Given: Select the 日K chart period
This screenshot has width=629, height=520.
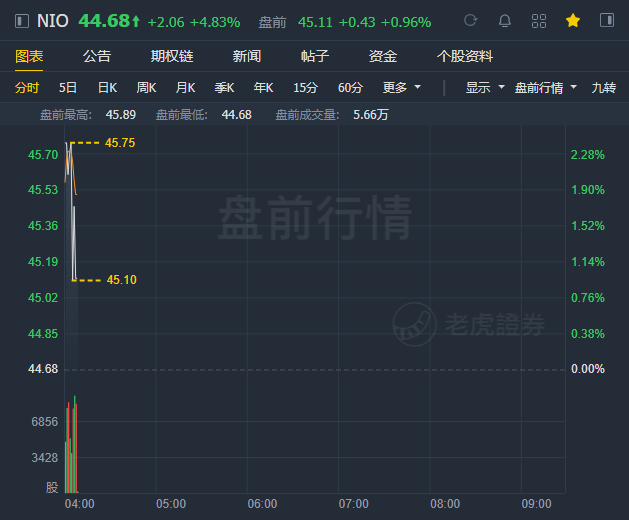Looking at the screenshot, I should (x=108, y=87).
